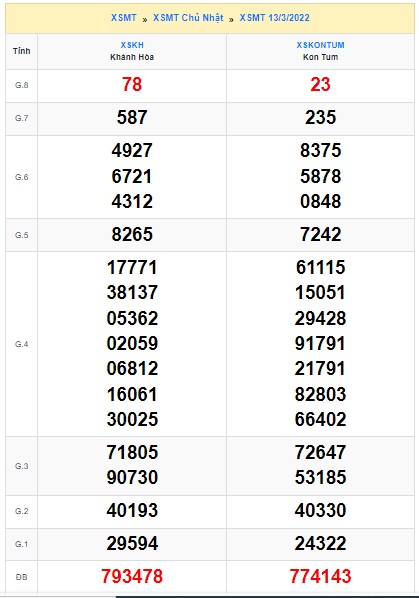Click the G.1 row label
419x598 pixels.
coord(21,544)
